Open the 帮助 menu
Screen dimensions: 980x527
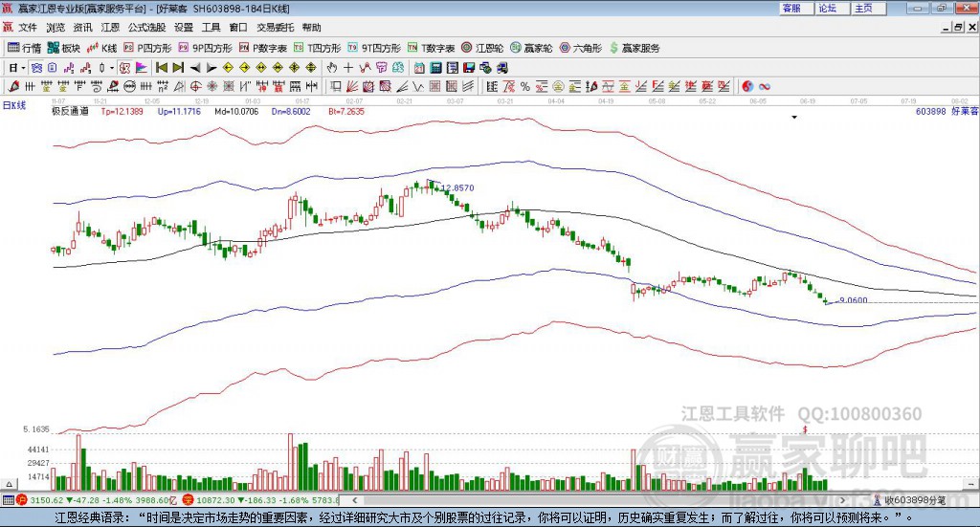[311, 28]
